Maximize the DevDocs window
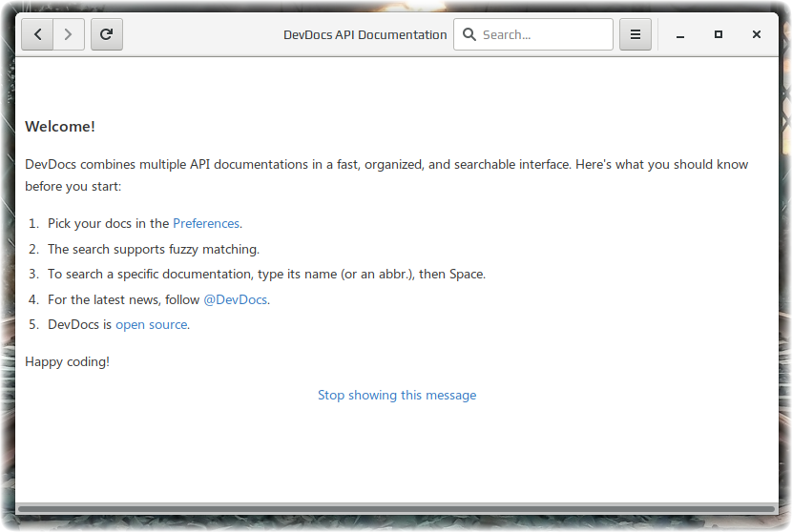 pos(719,34)
